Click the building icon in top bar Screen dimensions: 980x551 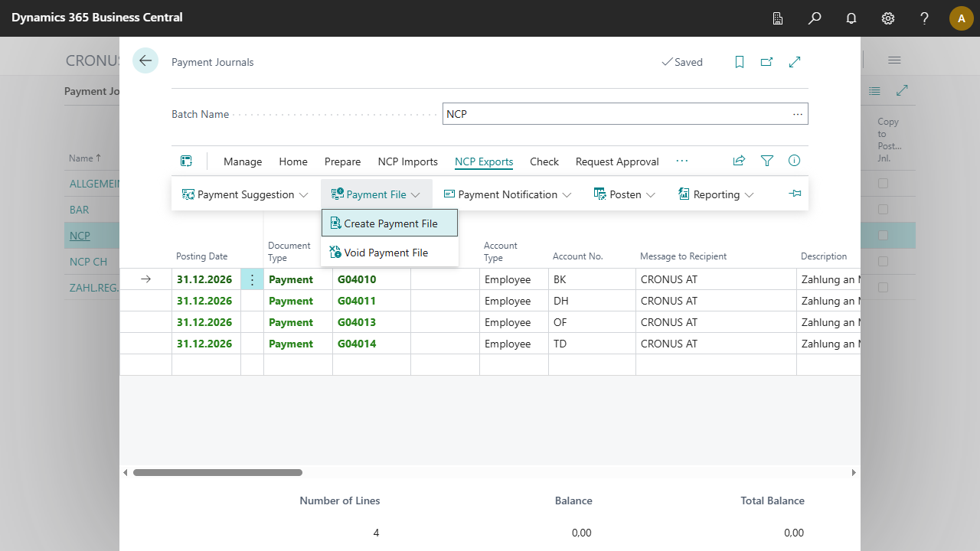[778, 18]
